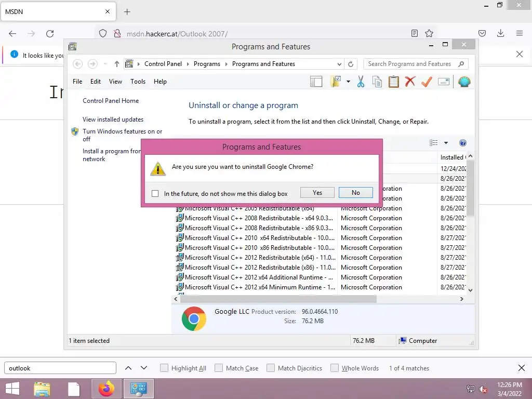Click the Control Panel taskbar icon
This screenshot has width=532, height=399.
pyautogui.click(x=138, y=389)
